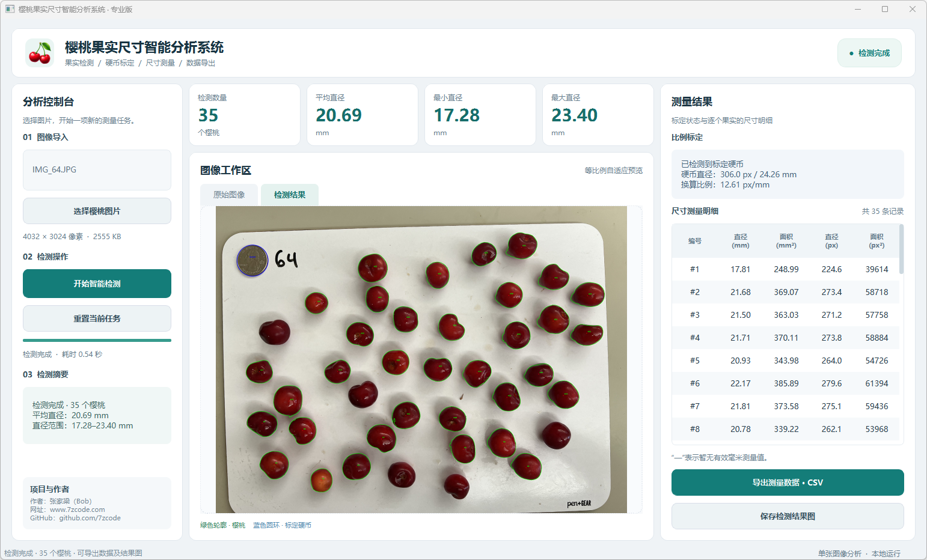Screen dimensions: 927x560
Task: Click the measurement table scrollbar
Action: pyautogui.click(x=901, y=249)
